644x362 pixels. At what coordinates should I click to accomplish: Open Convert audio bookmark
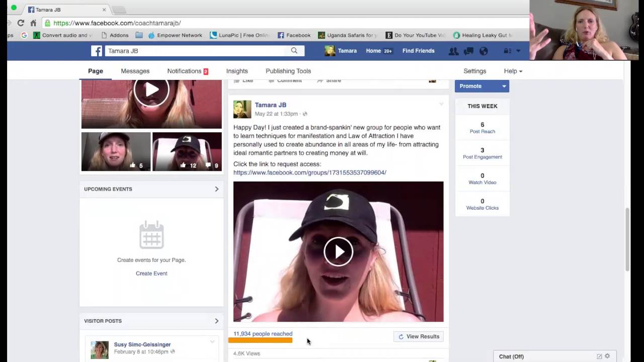click(63, 35)
